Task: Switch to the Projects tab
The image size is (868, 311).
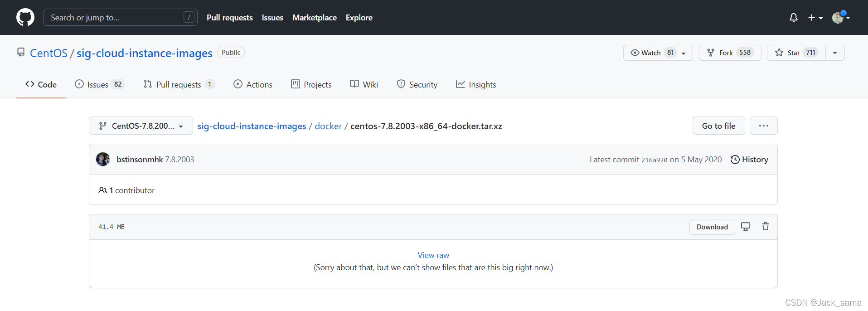Action: 311,84
